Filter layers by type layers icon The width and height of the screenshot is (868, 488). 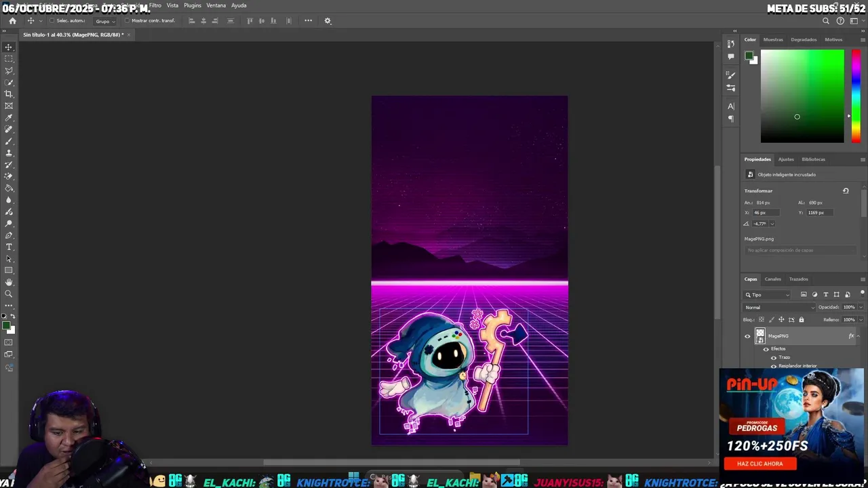point(825,295)
